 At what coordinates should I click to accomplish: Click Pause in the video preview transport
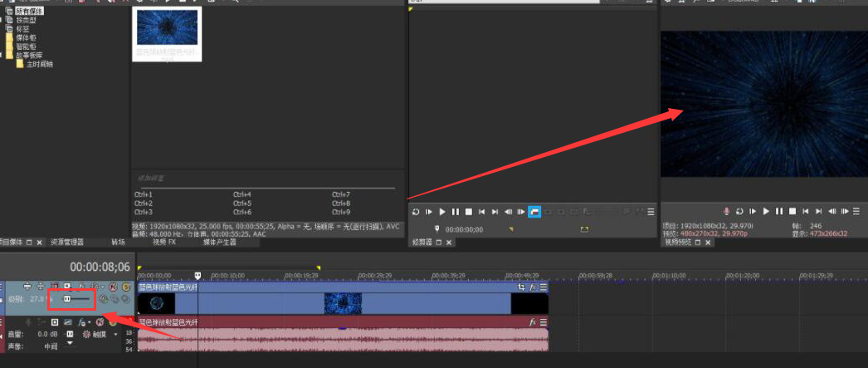tap(779, 211)
